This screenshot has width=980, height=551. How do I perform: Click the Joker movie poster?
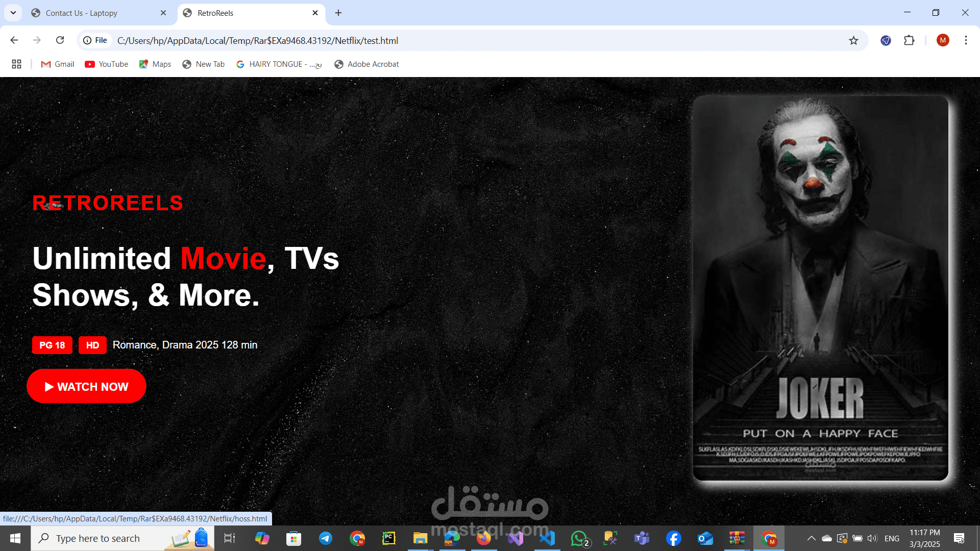point(820,288)
